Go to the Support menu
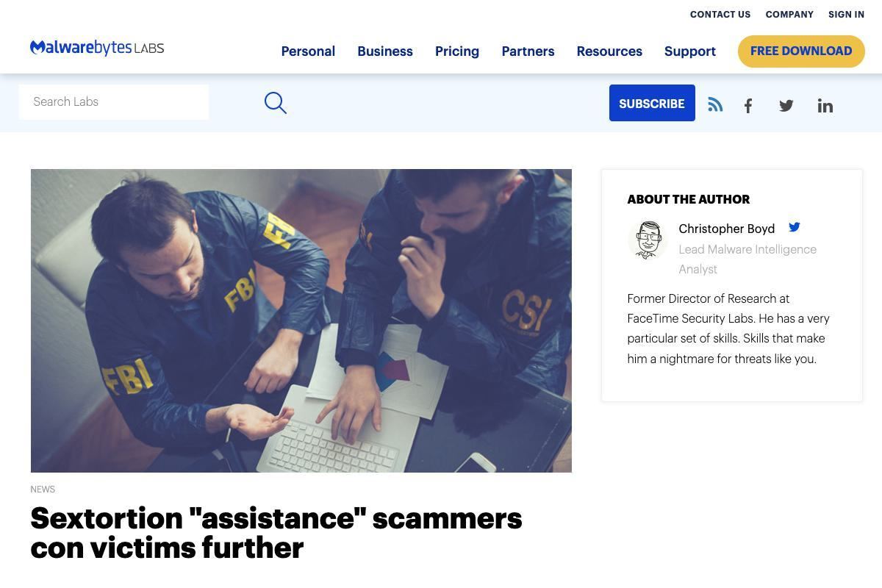 [690, 51]
